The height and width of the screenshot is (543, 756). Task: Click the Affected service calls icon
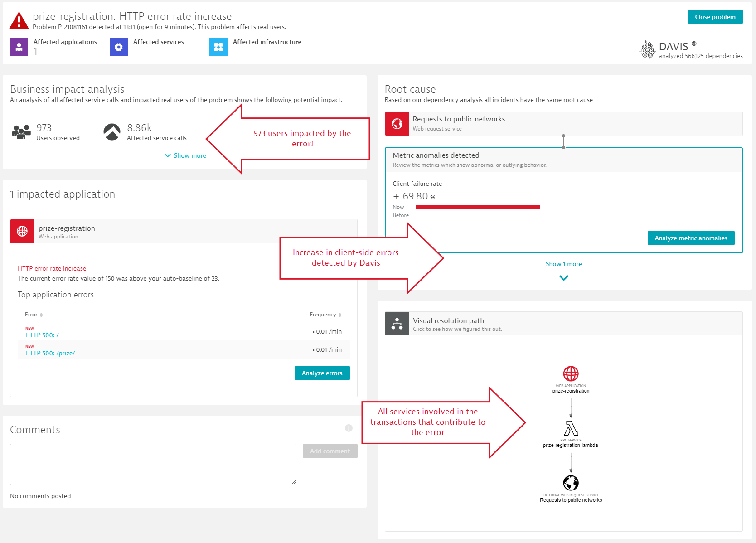coord(112,132)
